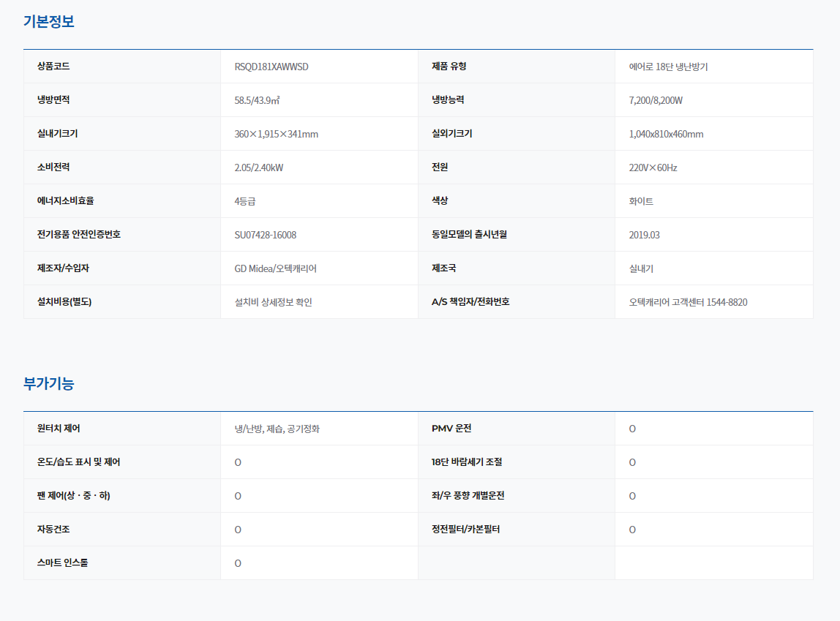Click the 색상 value 화이트
This screenshot has height=621, width=840.
[x=641, y=201]
